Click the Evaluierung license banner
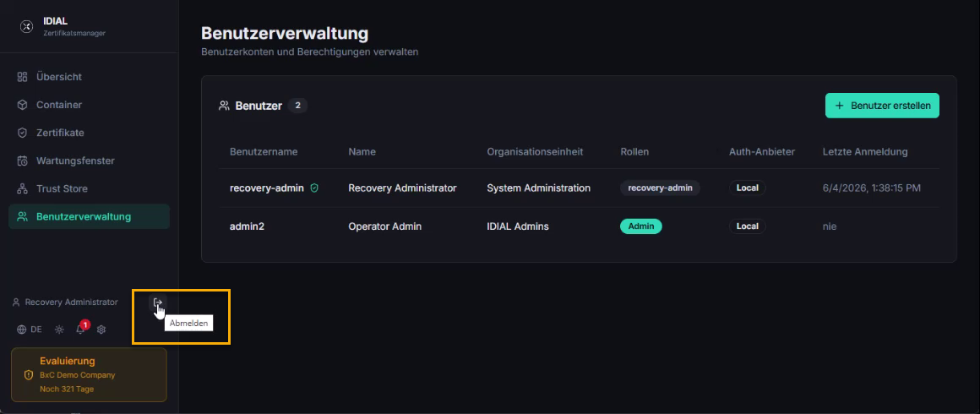980x414 pixels. point(89,374)
